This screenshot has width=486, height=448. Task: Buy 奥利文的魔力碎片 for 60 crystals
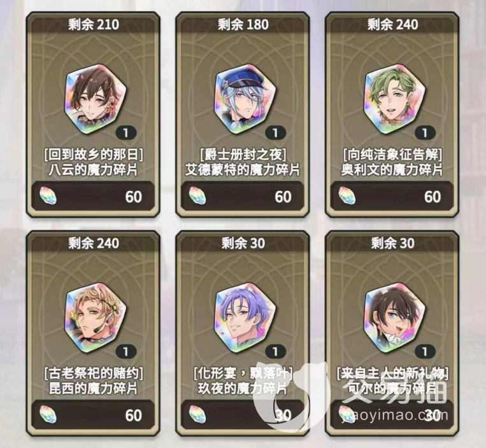(x=392, y=197)
